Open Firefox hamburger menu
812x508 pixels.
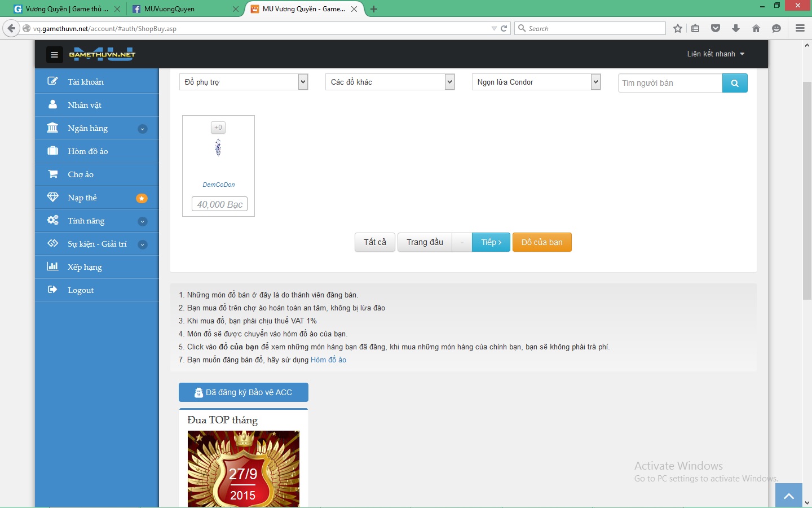[800, 28]
